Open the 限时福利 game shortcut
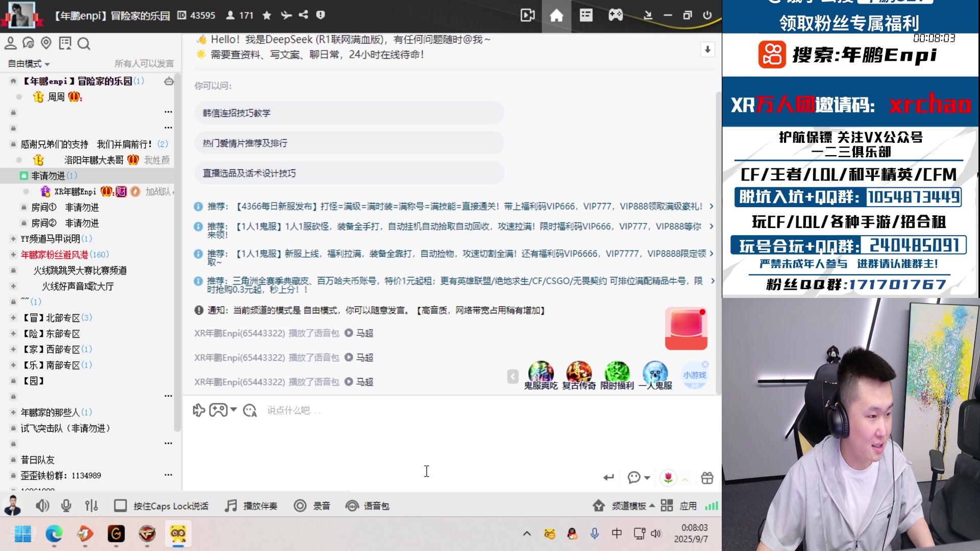980x551 pixels. click(x=617, y=376)
